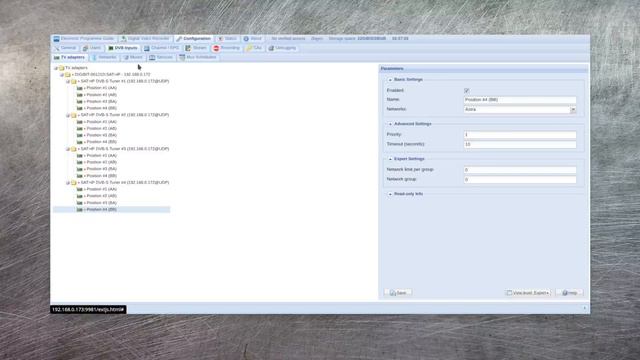Viewport: 640px width, 360px height.
Task: Collapse the SAT>IP DVB-S Tuner #1 node
Action: [68, 82]
